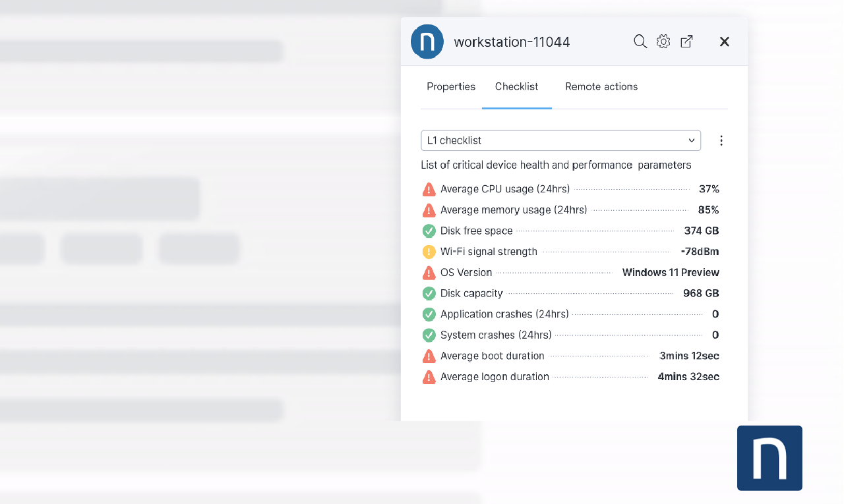This screenshot has width=844, height=504.
Task: Close the workstation details panel
Action: click(x=724, y=42)
